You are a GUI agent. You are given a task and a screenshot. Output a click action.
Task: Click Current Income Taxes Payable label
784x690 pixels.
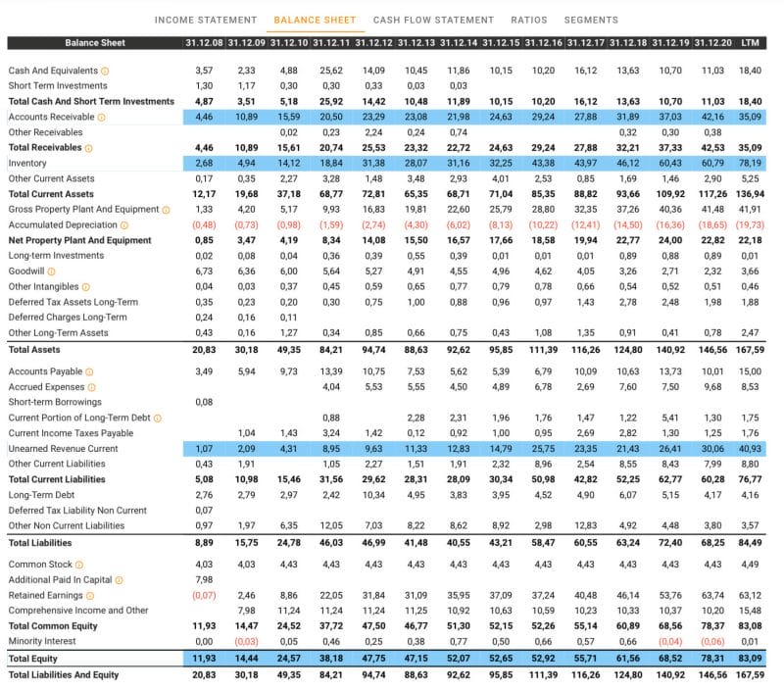coord(71,433)
